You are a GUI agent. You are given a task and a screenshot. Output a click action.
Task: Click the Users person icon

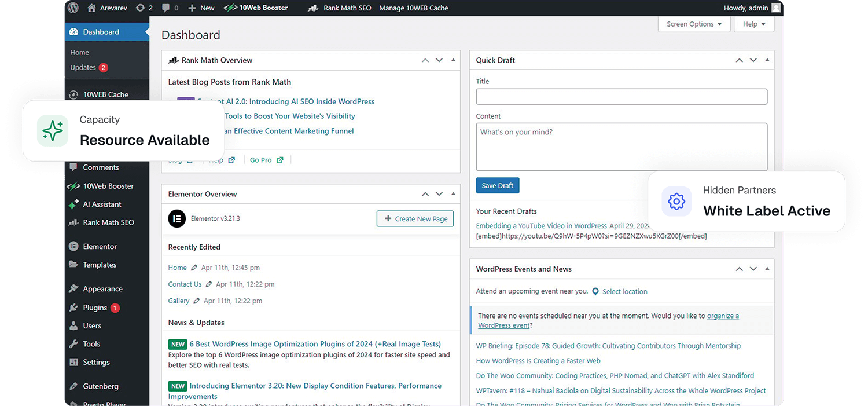pyautogui.click(x=73, y=326)
